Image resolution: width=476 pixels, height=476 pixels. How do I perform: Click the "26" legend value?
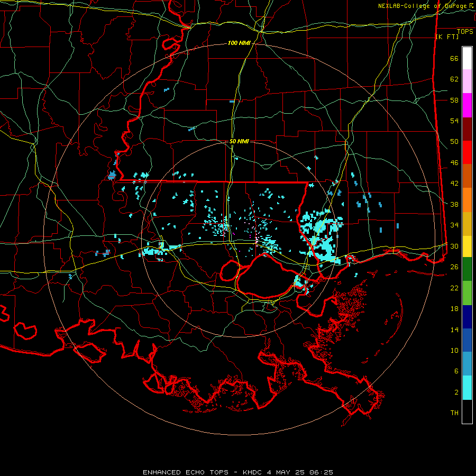pos(454,267)
